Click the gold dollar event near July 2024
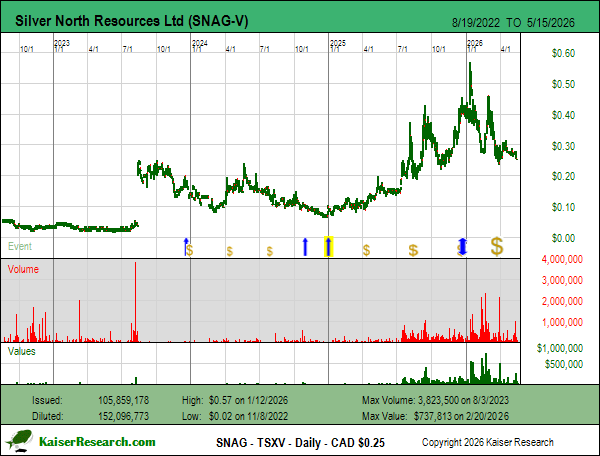 270,251
